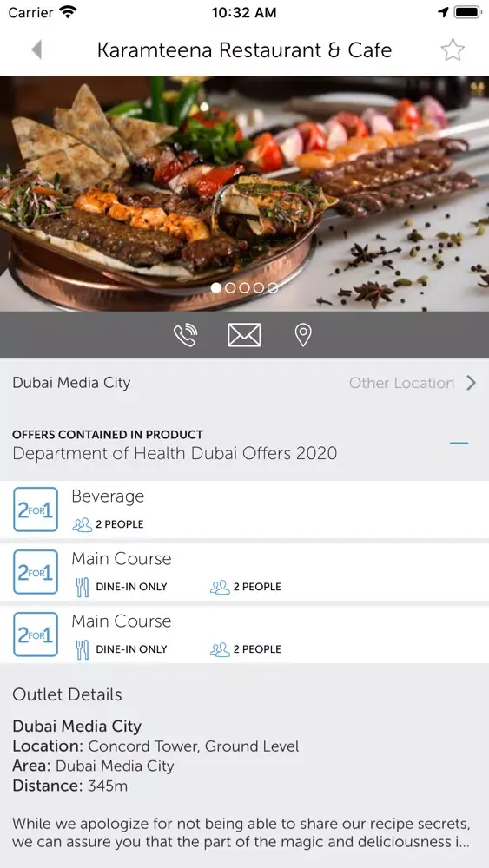Tap Department of Health Dubai Offers 2020 text
Viewport: 489px width, 868px height.
coord(175,453)
